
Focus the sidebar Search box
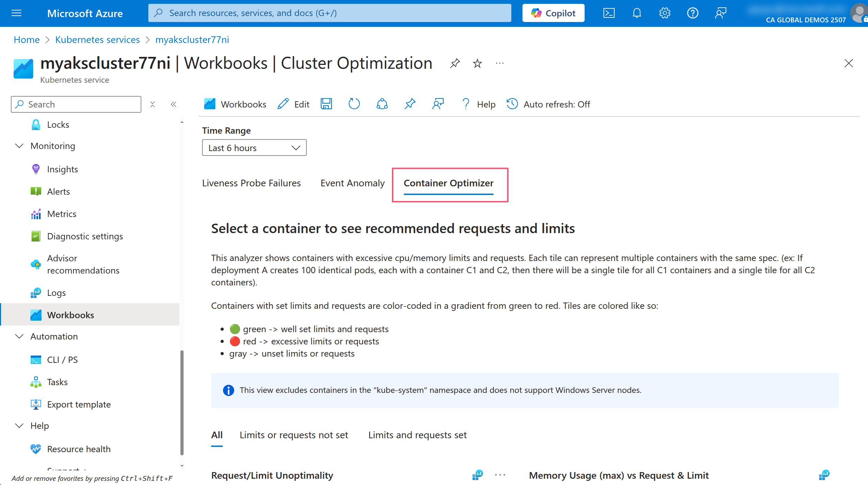coord(76,104)
